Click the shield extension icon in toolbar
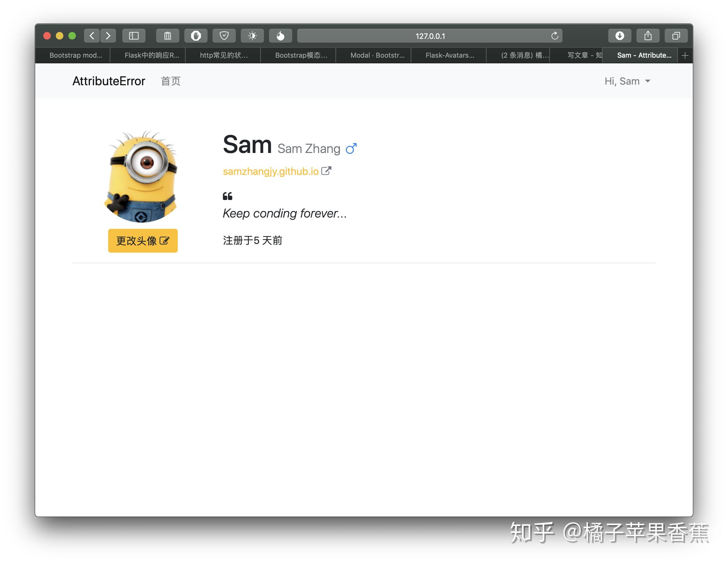 pos(224,36)
